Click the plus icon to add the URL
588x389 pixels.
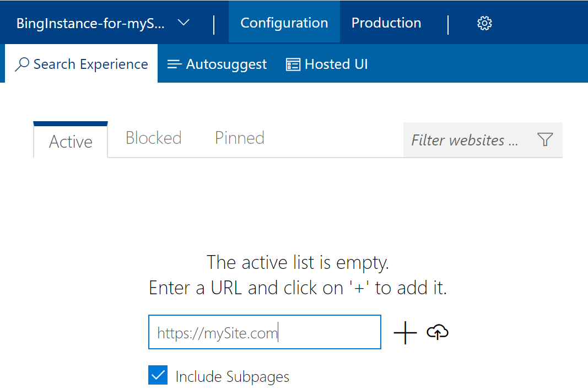coord(405,332)
